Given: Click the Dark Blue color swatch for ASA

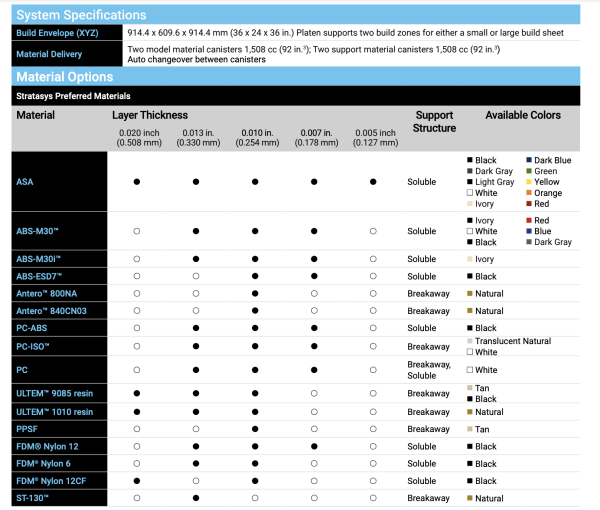Looking at the screenshot, I should pyautogui.click(x=529, y=160).
